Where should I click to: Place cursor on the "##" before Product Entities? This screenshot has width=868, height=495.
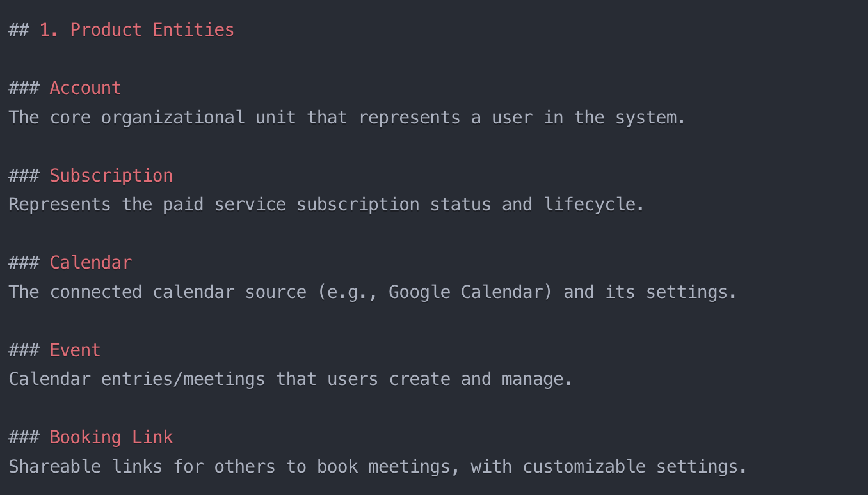[x=19, y=30]
